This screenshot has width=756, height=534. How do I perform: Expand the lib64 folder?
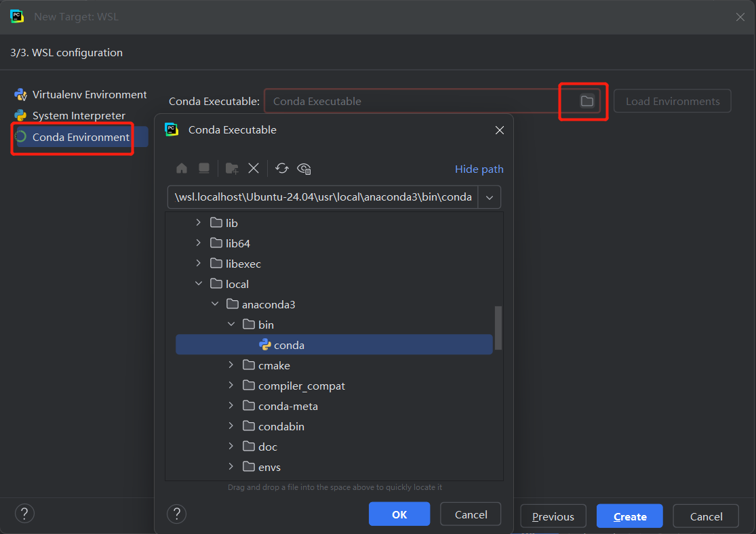point(199,243)
